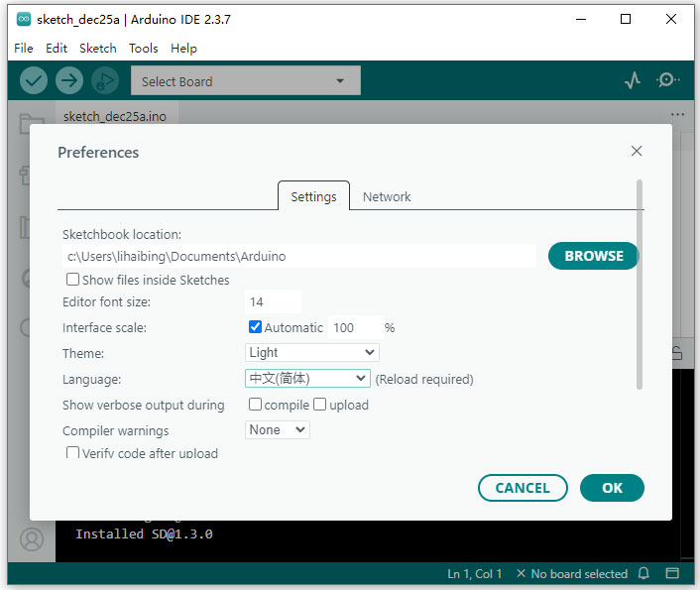Enable verbose output during compile
Viewport: 700px width, 590px height.
point(256,405)
